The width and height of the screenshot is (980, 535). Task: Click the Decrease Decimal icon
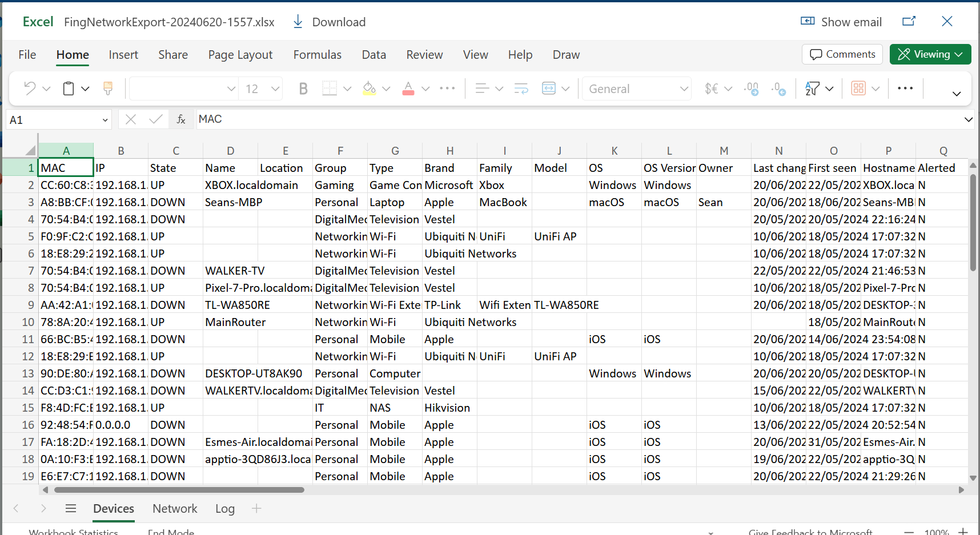click(779, 89)
